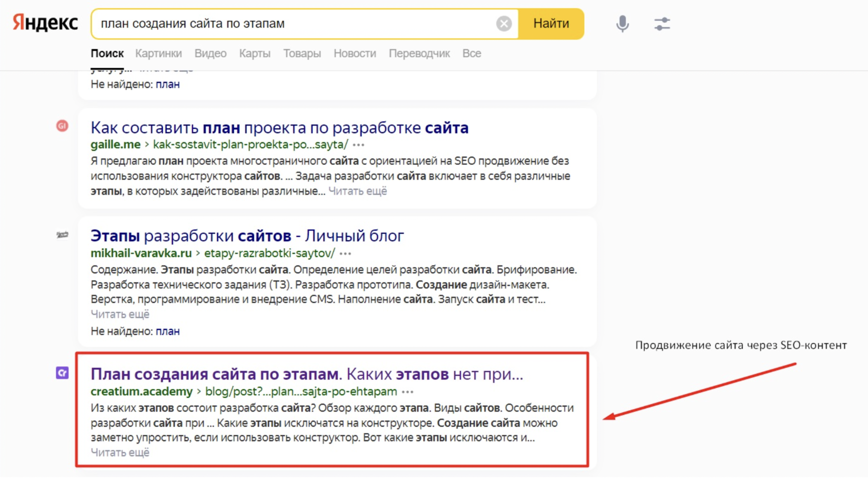Clear the search query with the X icon
Viewport: 868px width, 479px height.
pos(504,24)
